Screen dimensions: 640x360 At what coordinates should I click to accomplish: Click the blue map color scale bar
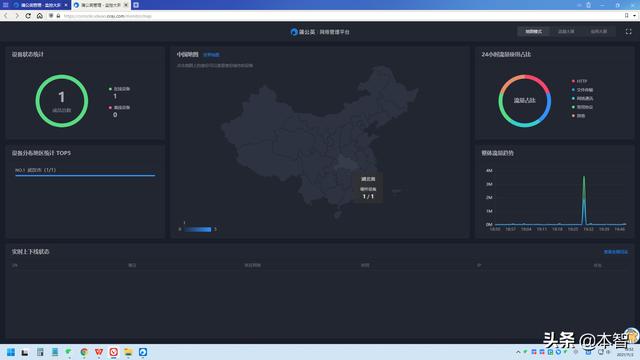click(x=198, y=229)
